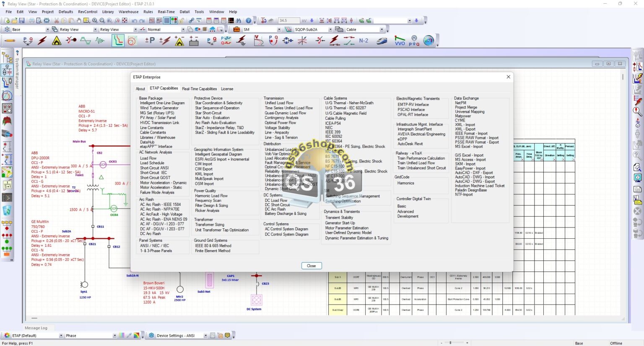Open the RevControl menu

pos(88,12)
